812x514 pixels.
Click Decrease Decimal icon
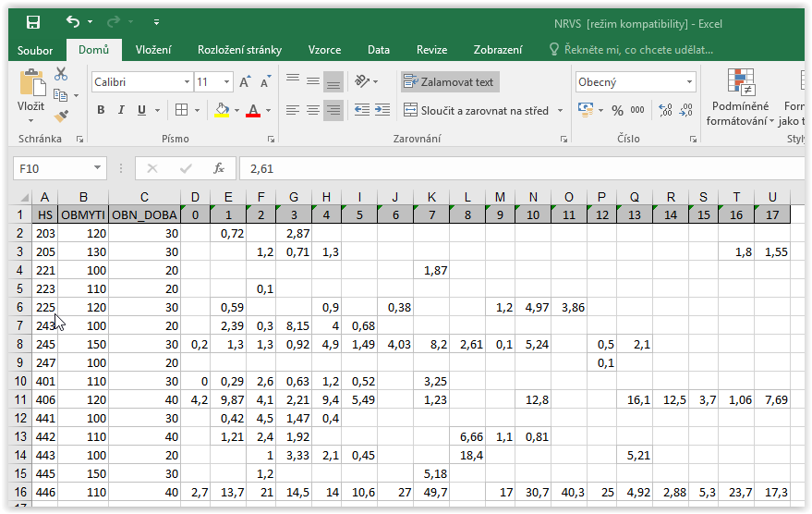click(x=686, y=110)
